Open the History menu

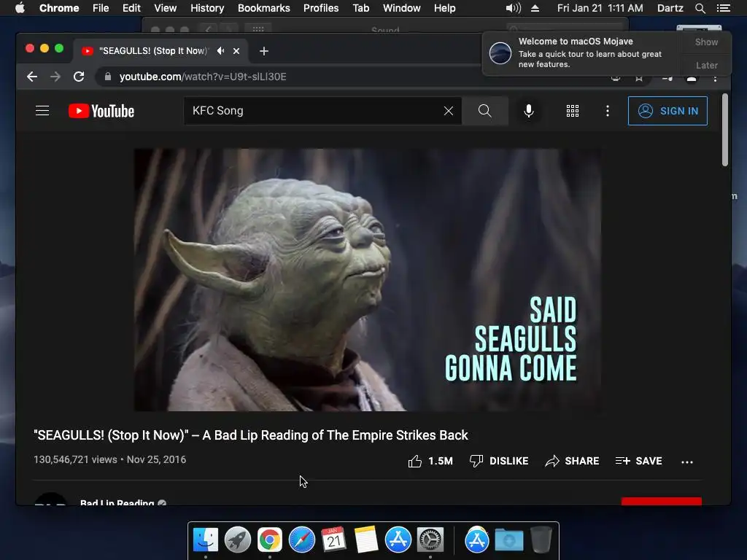(206, 8)
